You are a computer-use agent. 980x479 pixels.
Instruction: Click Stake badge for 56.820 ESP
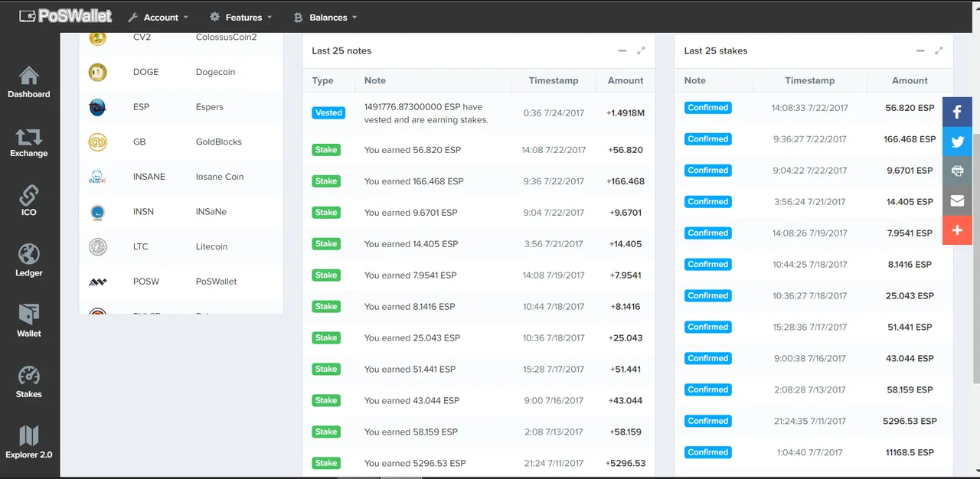[x=326, y=150]
